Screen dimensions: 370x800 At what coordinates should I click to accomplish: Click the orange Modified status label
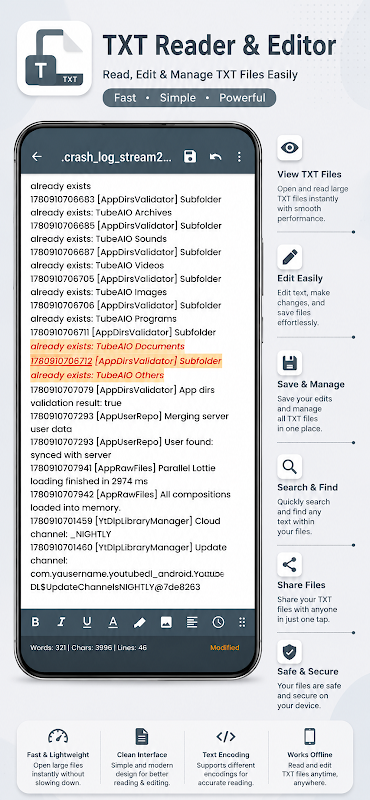[x=225, y=647]
